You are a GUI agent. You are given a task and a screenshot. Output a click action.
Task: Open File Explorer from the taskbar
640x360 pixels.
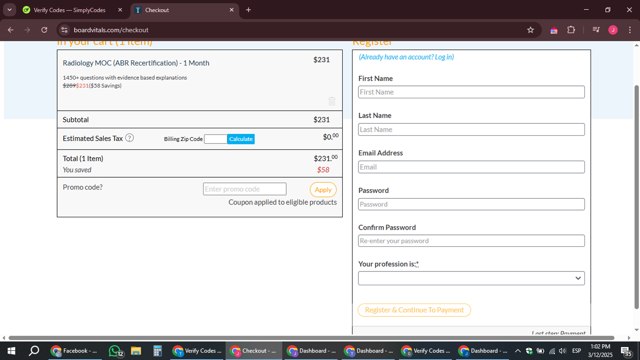[136, 351]
